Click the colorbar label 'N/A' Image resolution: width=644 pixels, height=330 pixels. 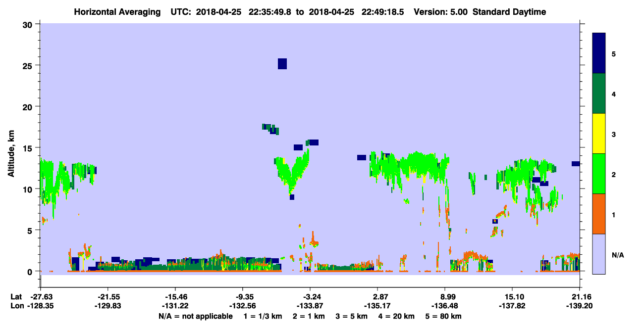618,255
